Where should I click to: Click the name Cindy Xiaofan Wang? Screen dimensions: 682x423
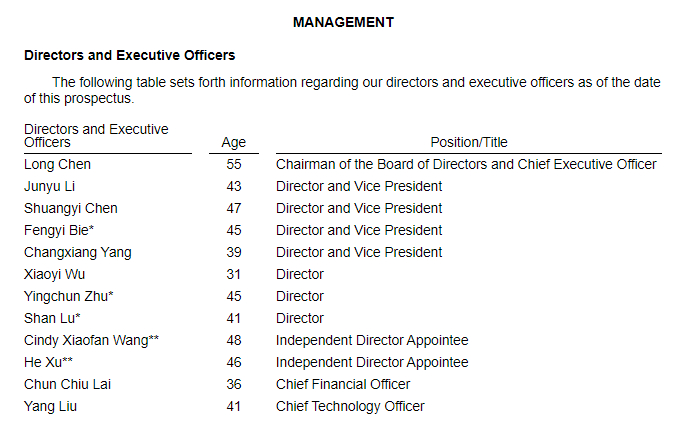87,340
